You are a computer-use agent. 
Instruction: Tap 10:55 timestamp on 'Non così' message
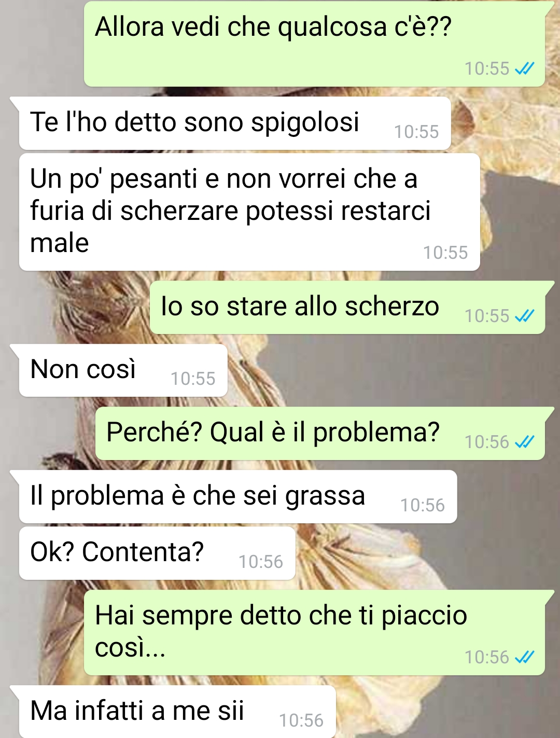pos(193,379)
